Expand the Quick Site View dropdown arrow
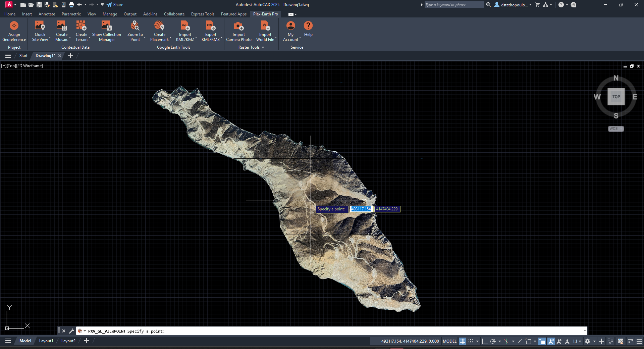This screenshot has height=349, width=644. click(50, 38)
